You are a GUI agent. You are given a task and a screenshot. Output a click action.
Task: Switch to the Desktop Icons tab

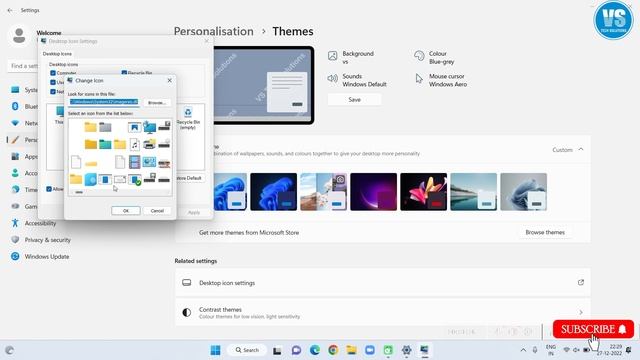click(x=57, y=54)
